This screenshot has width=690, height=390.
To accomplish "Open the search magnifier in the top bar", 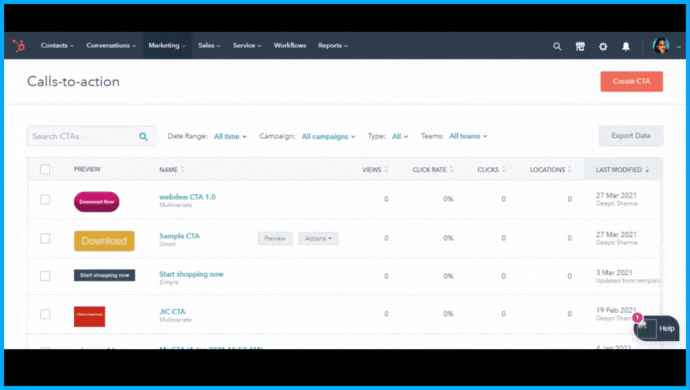I will click(557, 46).
